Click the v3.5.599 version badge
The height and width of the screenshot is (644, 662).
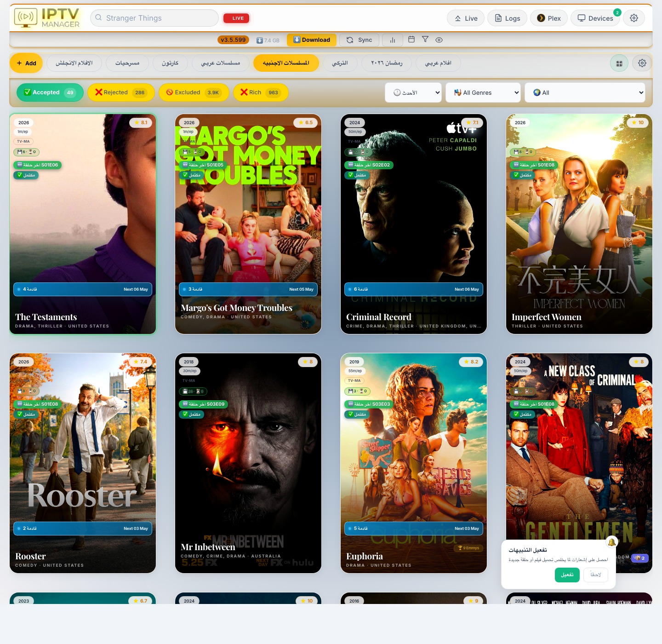coord(233,40)
